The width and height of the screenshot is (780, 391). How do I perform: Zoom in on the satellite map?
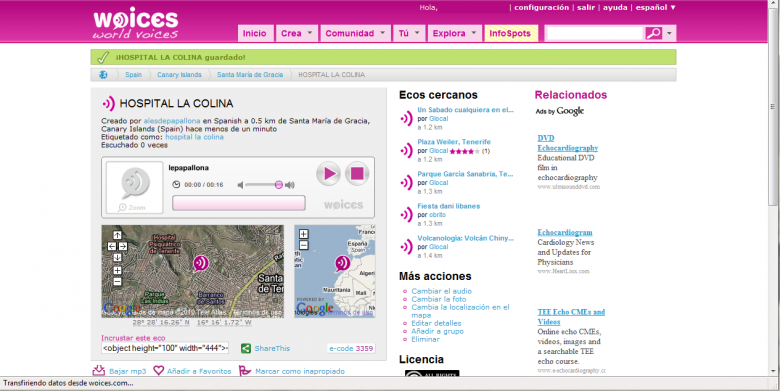pyautogui.click(x=117, y=271)
